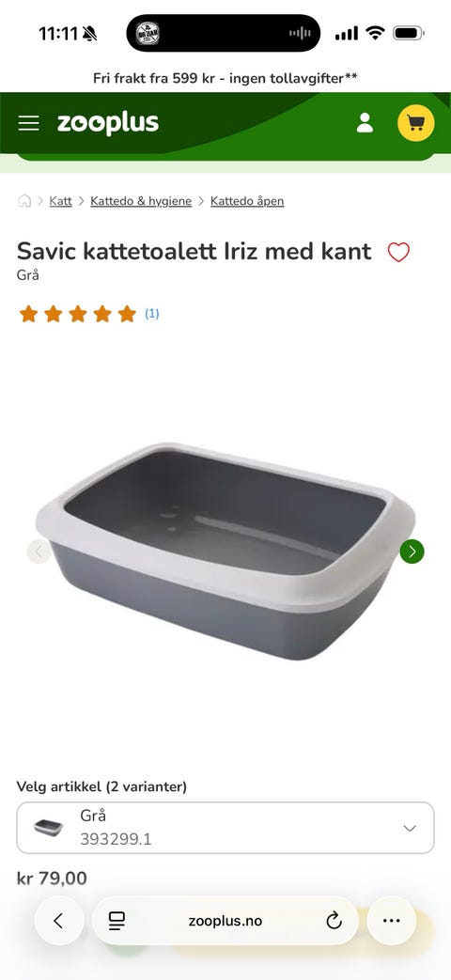Open the Katt breadcrumb link
This screenshot has height=980, width=451.
point(60,201)
